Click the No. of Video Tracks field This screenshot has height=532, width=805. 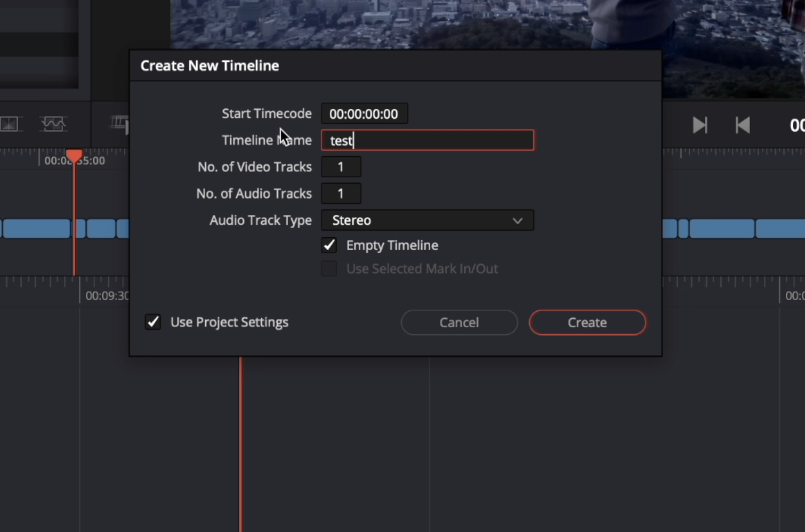tap(341, 167)
